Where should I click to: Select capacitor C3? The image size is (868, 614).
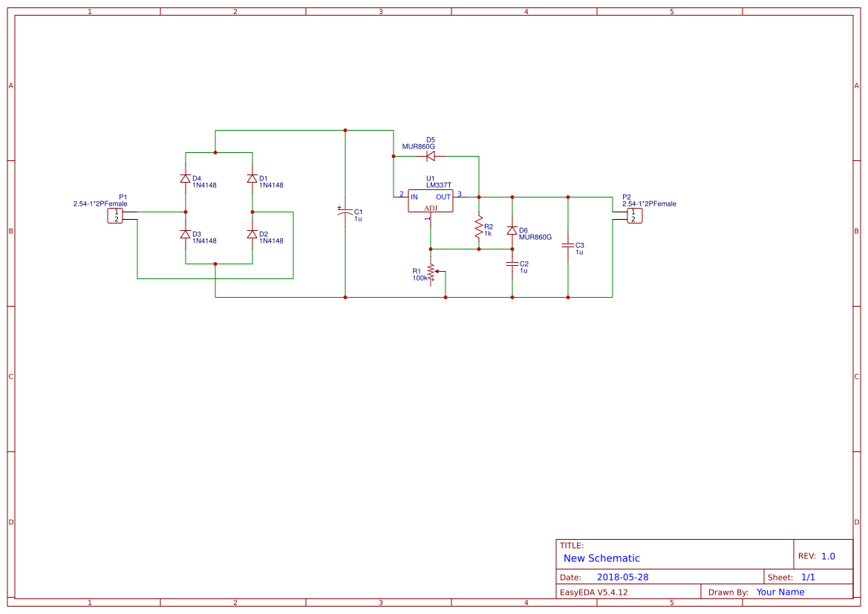pos(568,245)
